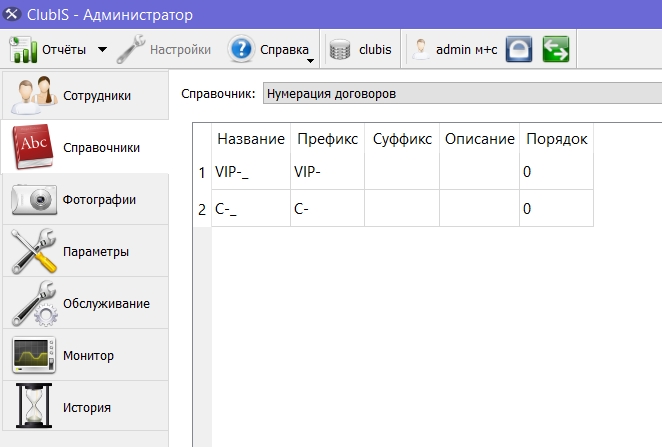Open the Сотрудники people icon
This screenshot has height=447, width=662.
[34, 95]
